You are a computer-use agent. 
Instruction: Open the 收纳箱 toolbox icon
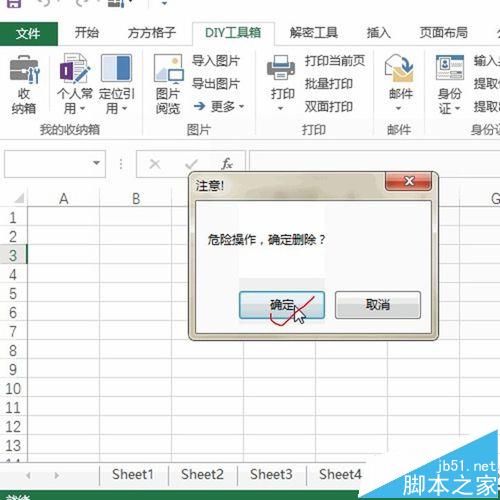[24, 85]
